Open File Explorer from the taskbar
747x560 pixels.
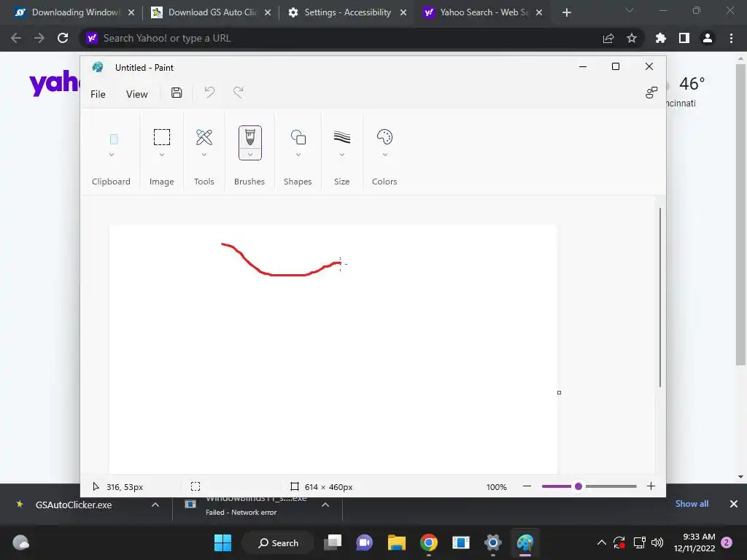pyautogui.click(x=396, y=542)
